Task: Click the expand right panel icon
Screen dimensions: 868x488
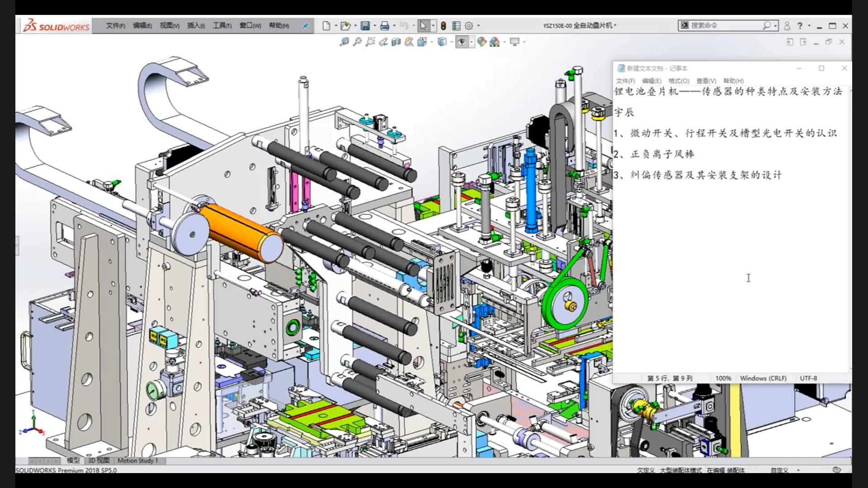Action: pyautogui.click(x=803, y=42)
